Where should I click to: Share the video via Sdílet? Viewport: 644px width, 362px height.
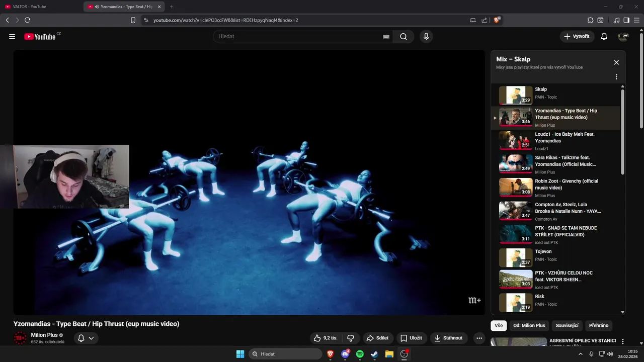click(x=377, y=338)
